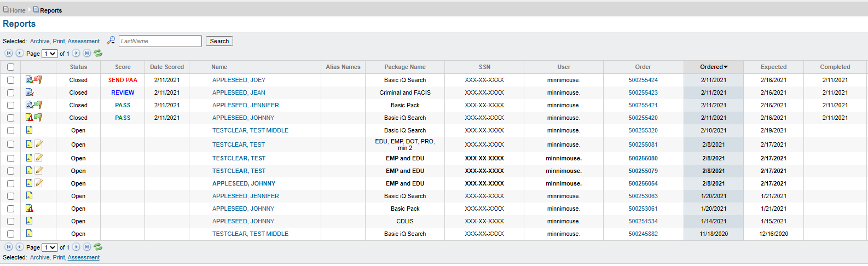Open order link 500255424

pos(643,80)
